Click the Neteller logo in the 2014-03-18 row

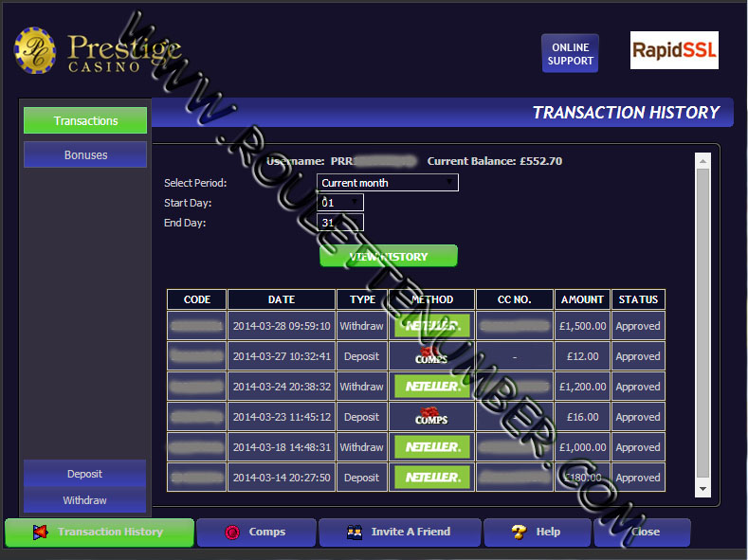(432, 447)
